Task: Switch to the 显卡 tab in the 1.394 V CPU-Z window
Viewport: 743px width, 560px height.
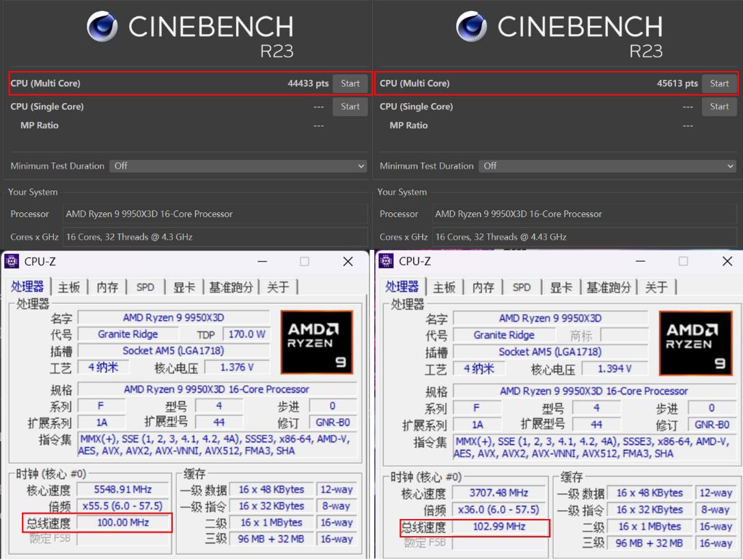Action: tap(561, 287)
